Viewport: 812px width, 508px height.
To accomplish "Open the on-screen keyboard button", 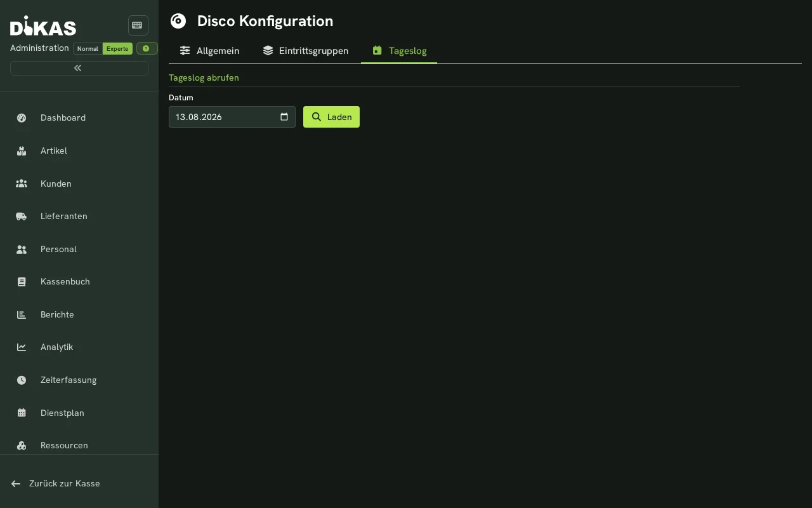I will point(138,25).
